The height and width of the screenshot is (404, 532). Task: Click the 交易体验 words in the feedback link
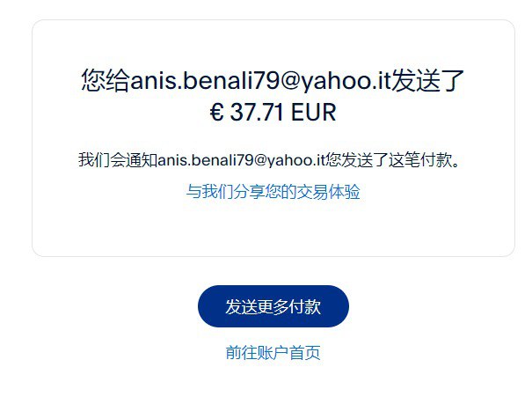click(328, 192)
